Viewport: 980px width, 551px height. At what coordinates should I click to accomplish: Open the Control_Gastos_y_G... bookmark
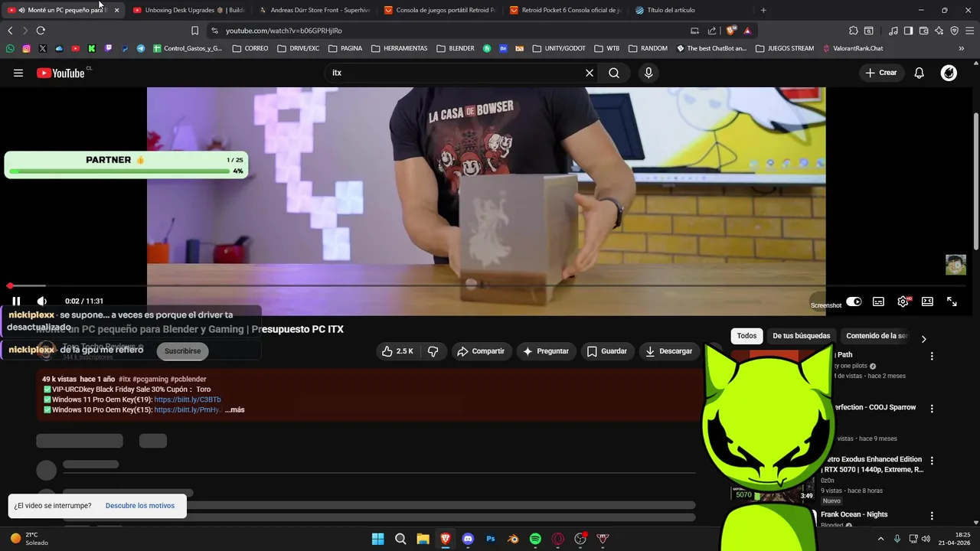point(188,48)
